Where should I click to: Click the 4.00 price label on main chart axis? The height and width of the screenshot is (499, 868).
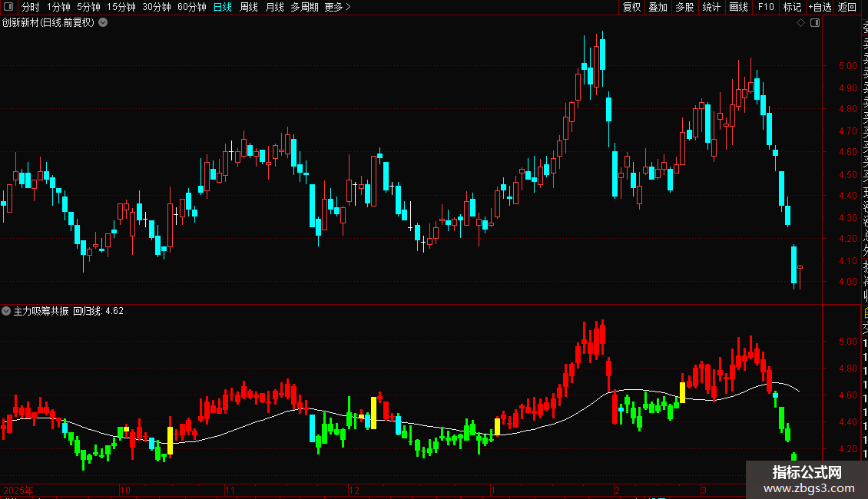(847, 281)
